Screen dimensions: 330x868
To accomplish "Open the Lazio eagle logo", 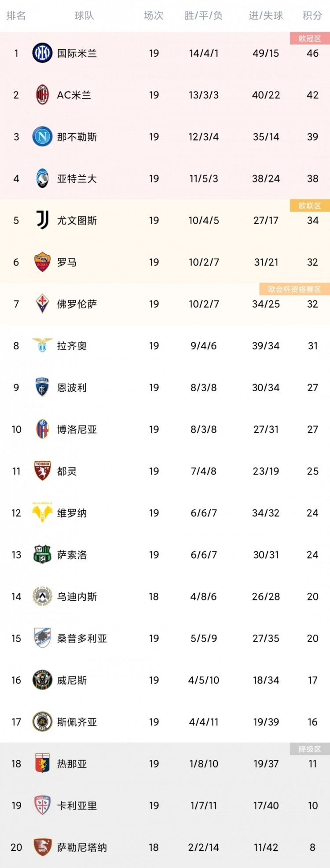I will (x=42, y=345).
